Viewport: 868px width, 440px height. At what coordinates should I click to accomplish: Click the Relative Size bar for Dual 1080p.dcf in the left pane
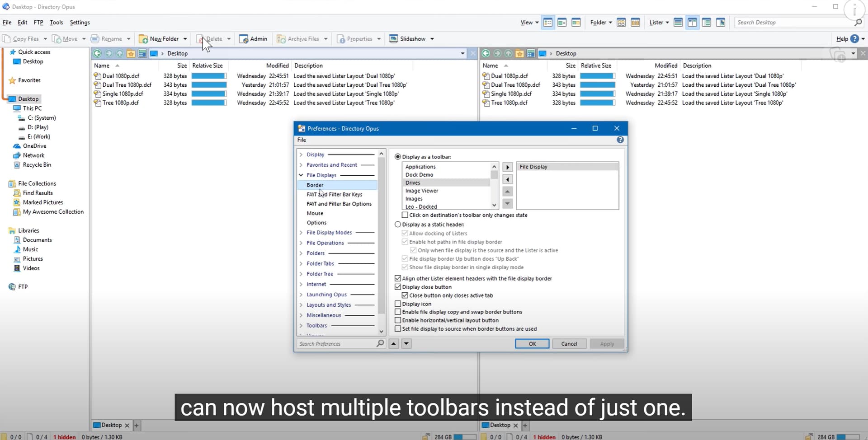point(209,76)
